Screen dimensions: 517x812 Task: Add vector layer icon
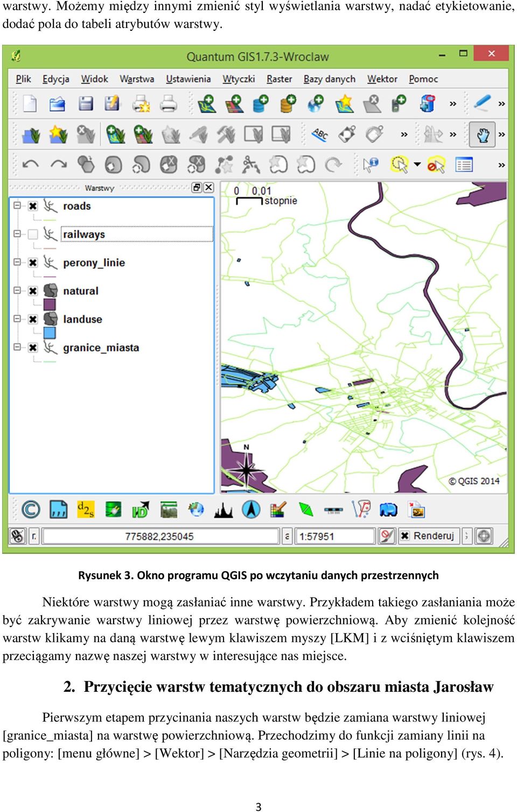coord(206,103)
